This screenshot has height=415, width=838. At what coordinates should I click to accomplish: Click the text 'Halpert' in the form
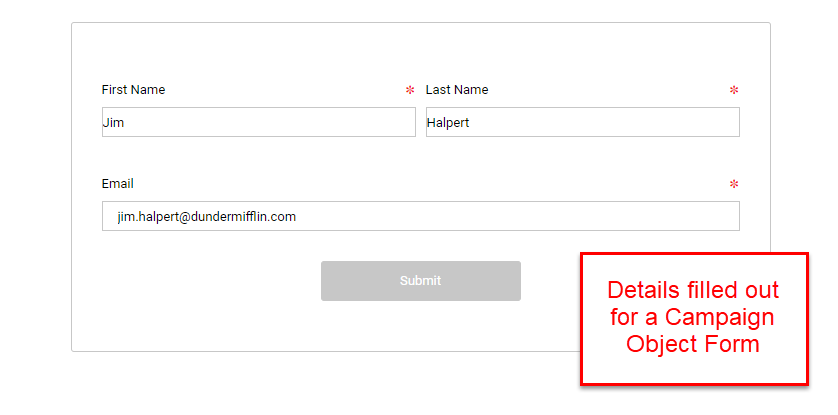(x=448, y=123)
